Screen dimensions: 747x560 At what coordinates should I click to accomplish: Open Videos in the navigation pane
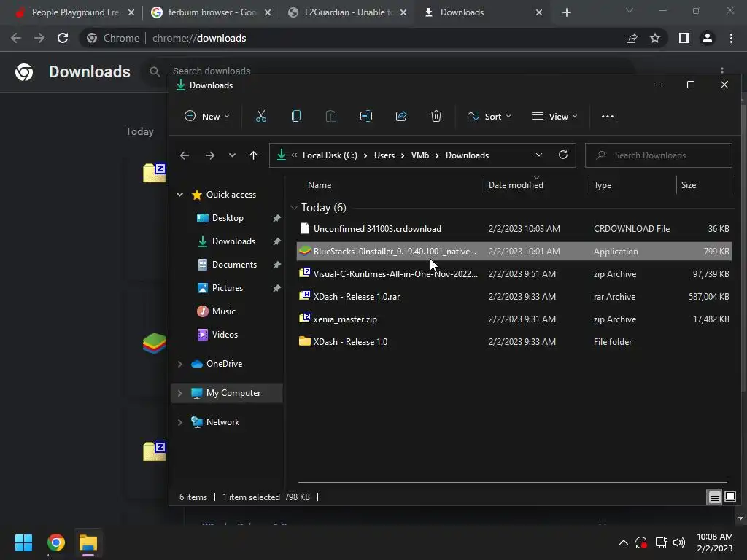(225, 334)
